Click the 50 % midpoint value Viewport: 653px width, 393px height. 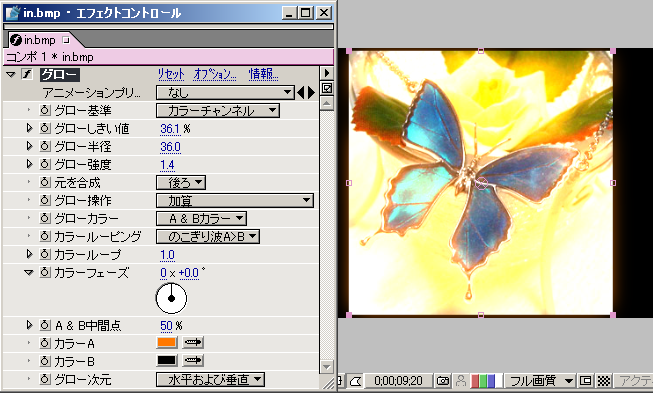167,326
